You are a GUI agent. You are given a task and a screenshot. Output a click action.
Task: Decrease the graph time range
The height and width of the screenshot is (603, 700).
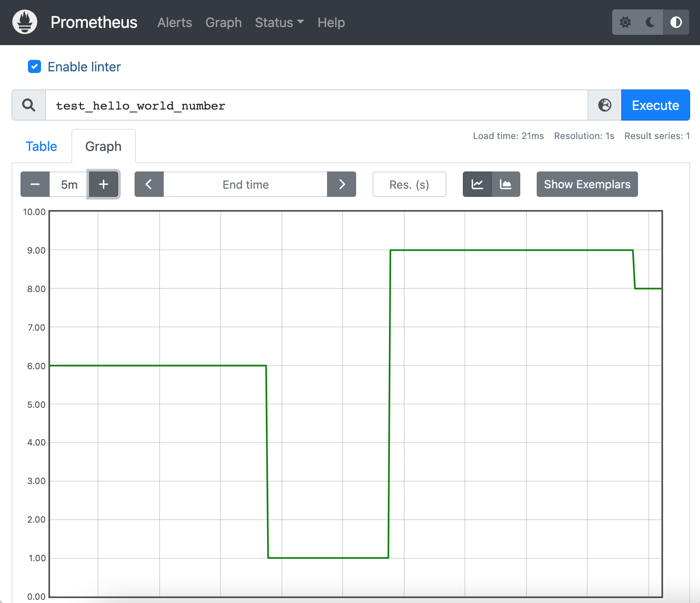coord(35,184)
